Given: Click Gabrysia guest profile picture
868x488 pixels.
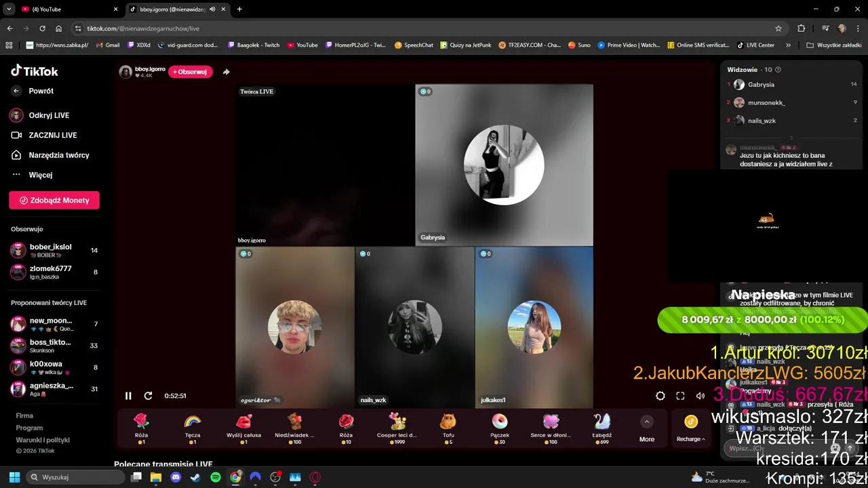Looking at the screenshot, I should coord(504,165).
